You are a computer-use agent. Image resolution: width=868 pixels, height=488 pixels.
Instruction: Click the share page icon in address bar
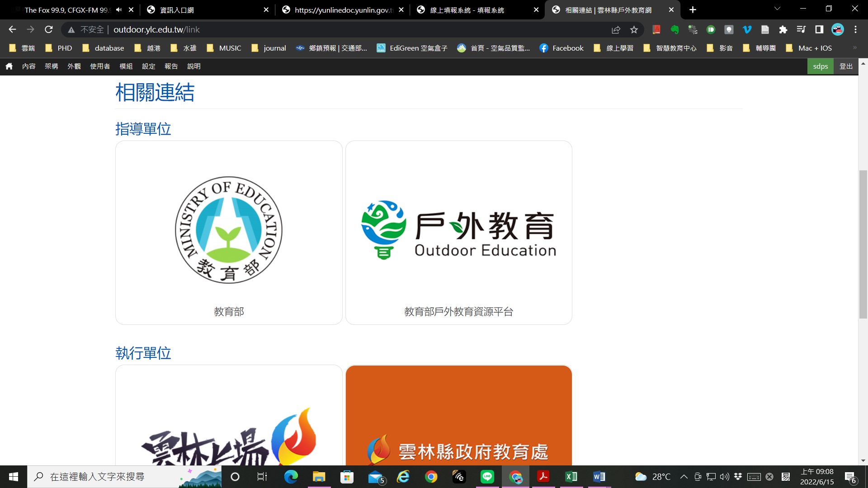click(x=616, y=29)
